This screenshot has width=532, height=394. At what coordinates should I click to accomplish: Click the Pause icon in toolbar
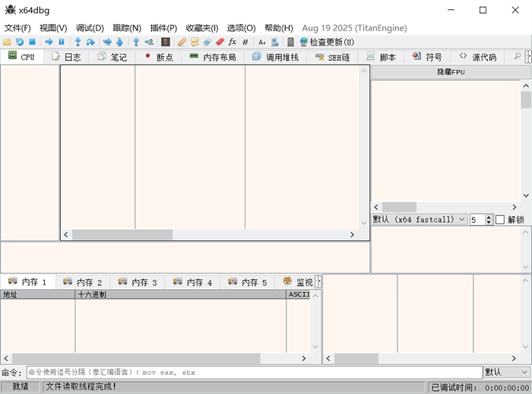(62, 42)
